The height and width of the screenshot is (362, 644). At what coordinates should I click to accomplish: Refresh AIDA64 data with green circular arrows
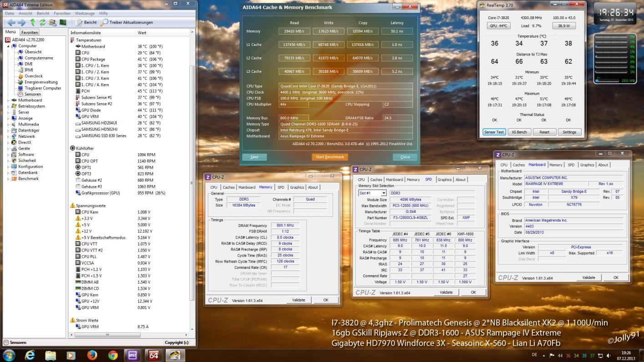pyautogui.click(x=42, y=22)
